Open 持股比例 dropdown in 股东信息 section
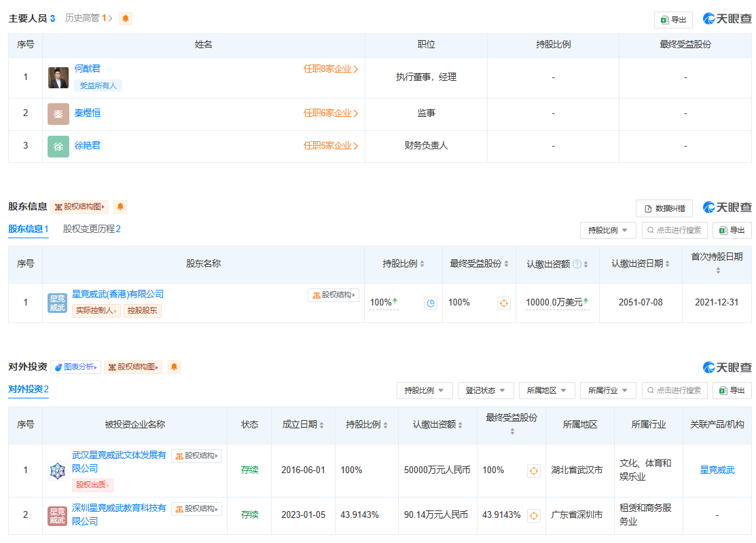This screenshot has width=756, height=543. pyautogui.click(x=608, y=230)
